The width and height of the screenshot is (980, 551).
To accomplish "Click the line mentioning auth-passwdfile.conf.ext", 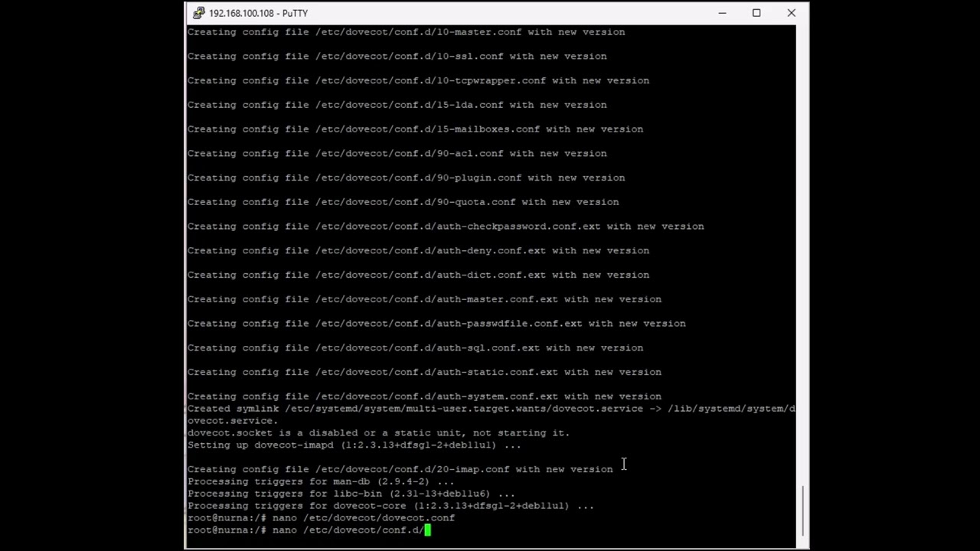I will coord(437,324).
